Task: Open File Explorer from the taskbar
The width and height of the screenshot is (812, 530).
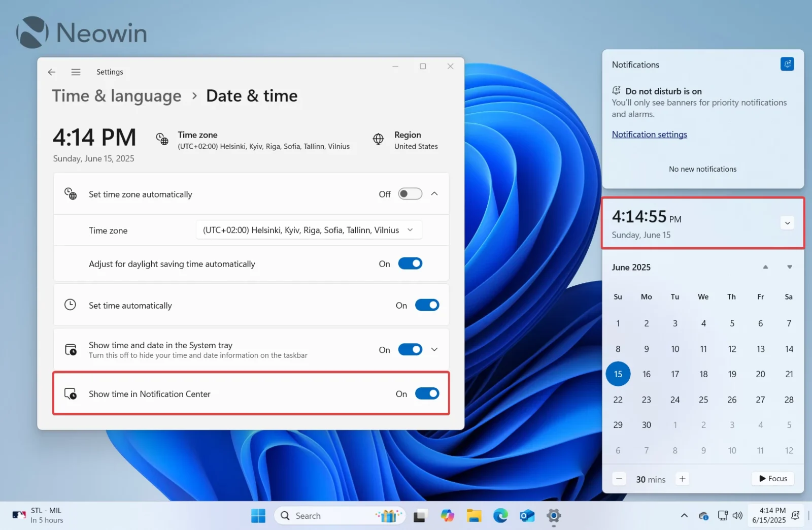Action: pos(474,515)
